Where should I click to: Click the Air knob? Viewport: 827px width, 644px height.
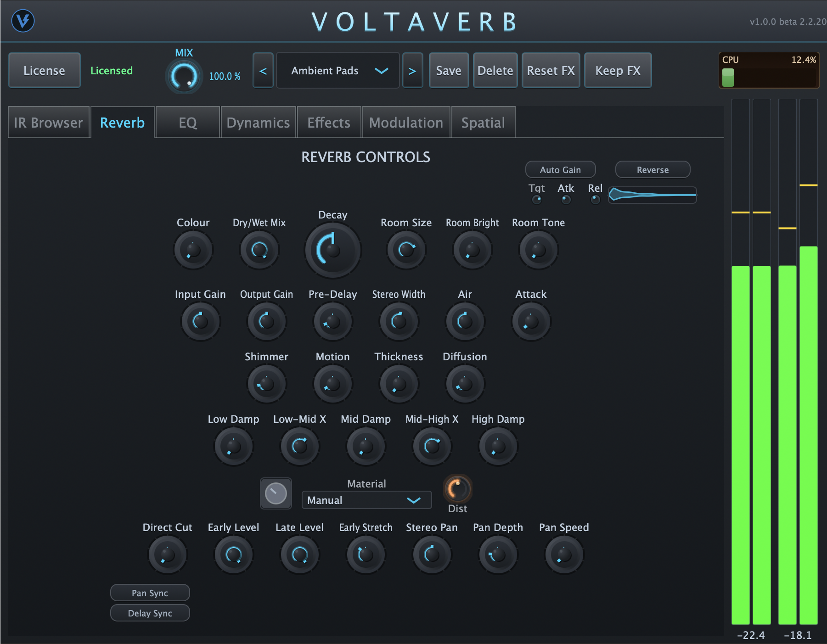[465, 321]
